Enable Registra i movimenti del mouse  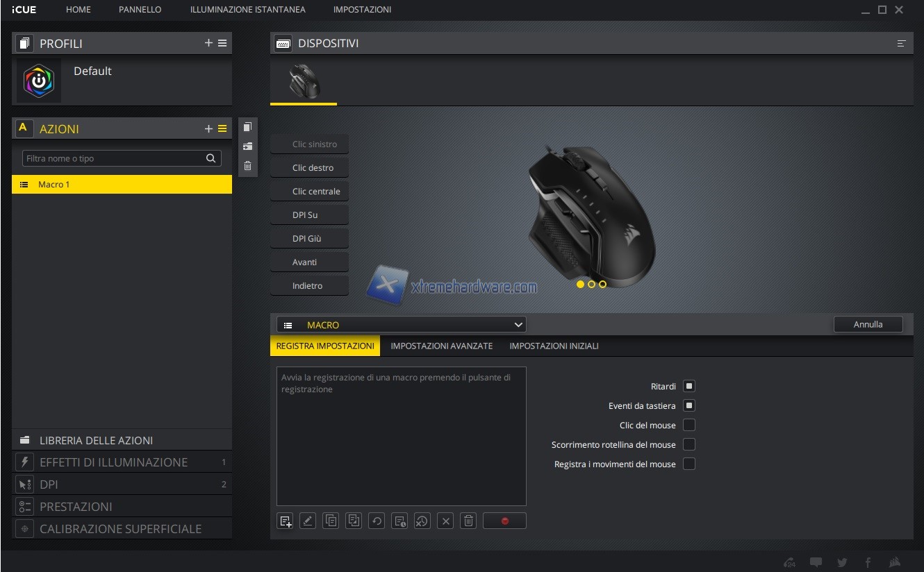pyautogui.click(x=688, y=464)
